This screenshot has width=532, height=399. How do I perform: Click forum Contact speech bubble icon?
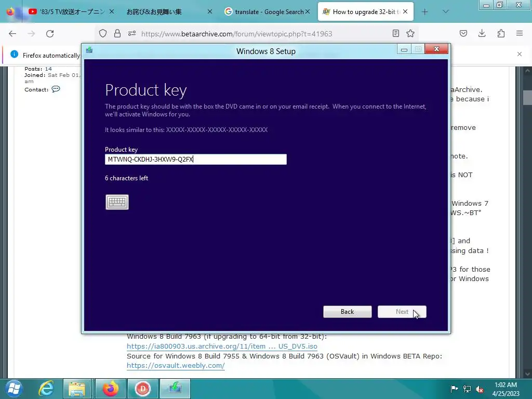click(56, 89)
